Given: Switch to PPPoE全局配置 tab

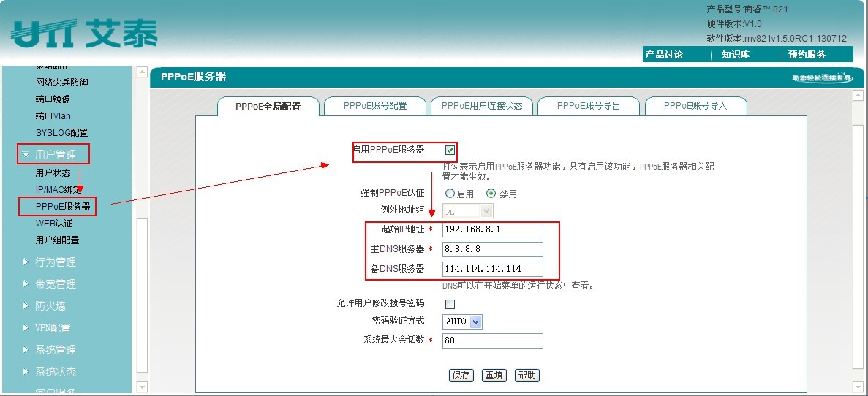Looking at the screenshot, I should [x=268, y=106].
